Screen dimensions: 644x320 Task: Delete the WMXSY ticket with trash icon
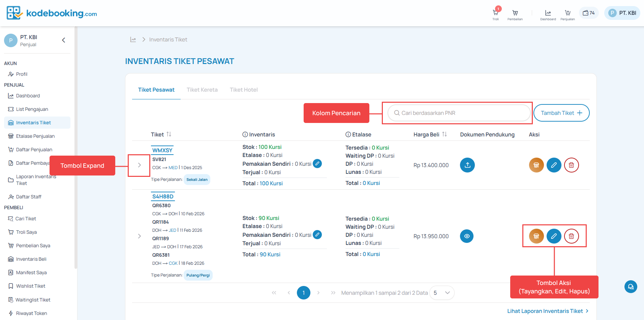click(x=571, y=165)
